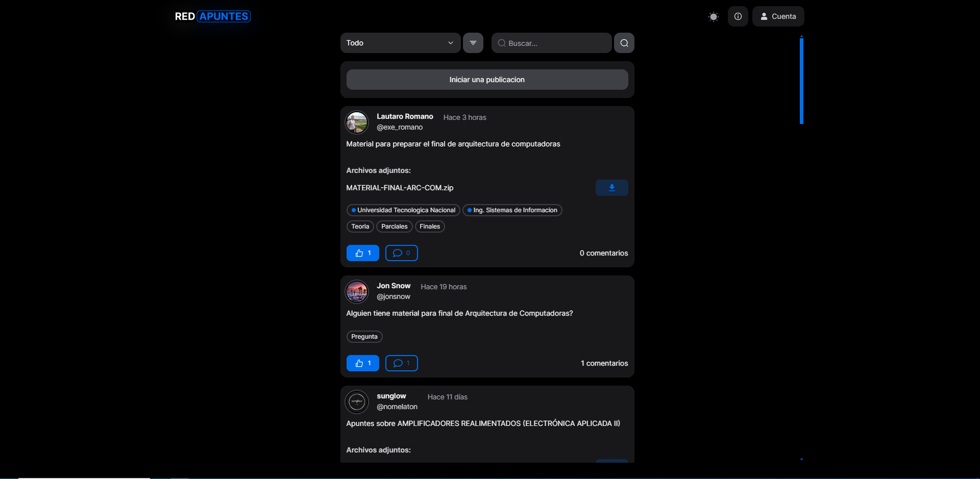Image resolution: width=980 pixels, height=479 pixels.
Task: Open the info circle icon
Action: click(x=738, y=16)
